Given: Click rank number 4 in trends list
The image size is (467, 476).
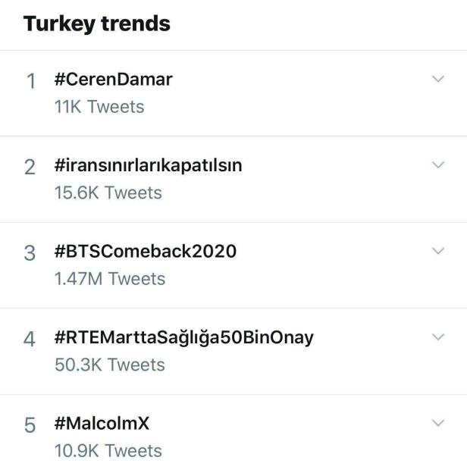Looking at the screenshot, I should click(x=30, y=340).
